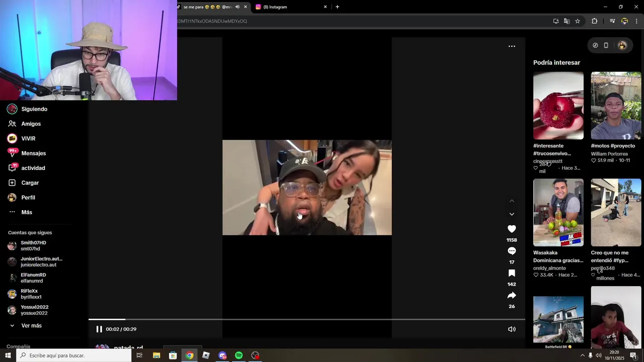
Task: Expand the system tray hidden icons chevron
Action: coord(583,355)
